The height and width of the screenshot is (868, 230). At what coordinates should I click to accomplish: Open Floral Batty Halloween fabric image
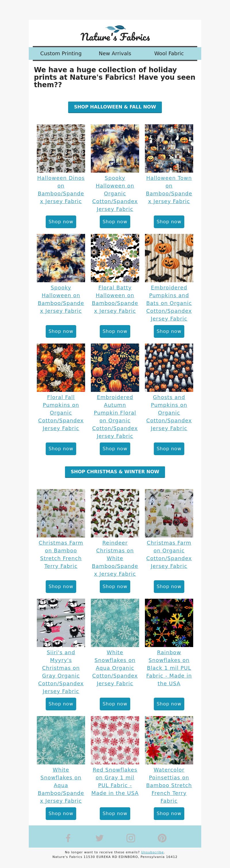[x=115, y=258]
